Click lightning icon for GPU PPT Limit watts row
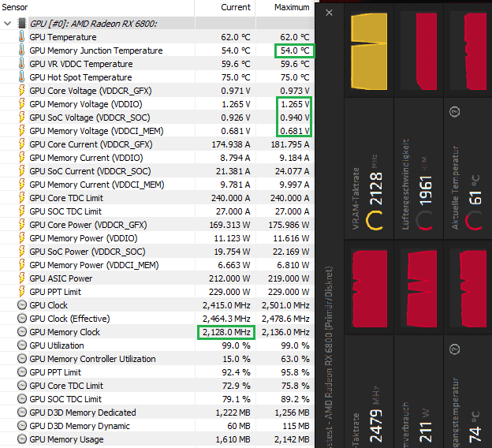 coord(21,292)
